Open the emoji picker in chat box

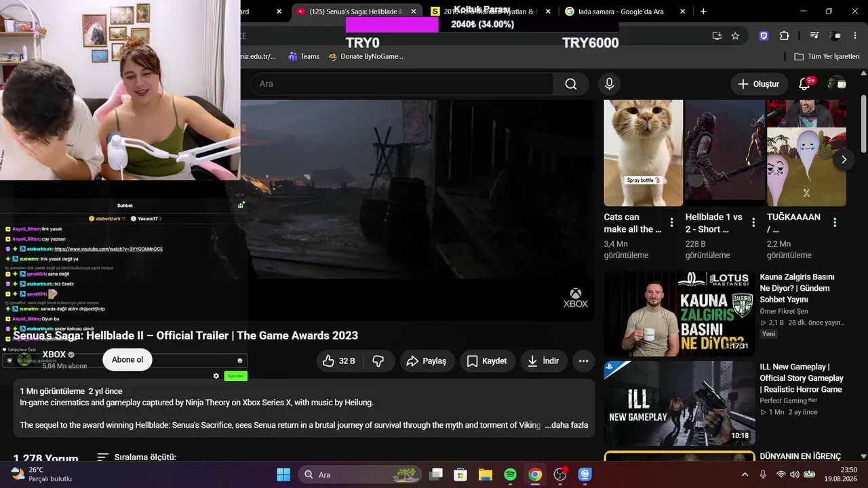point(240,361)
